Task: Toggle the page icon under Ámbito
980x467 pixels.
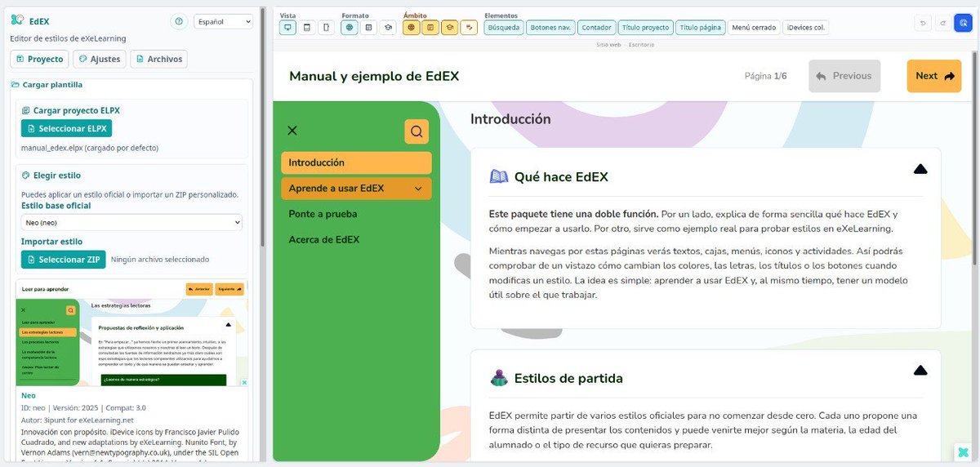Action: (x=430, y=27)
